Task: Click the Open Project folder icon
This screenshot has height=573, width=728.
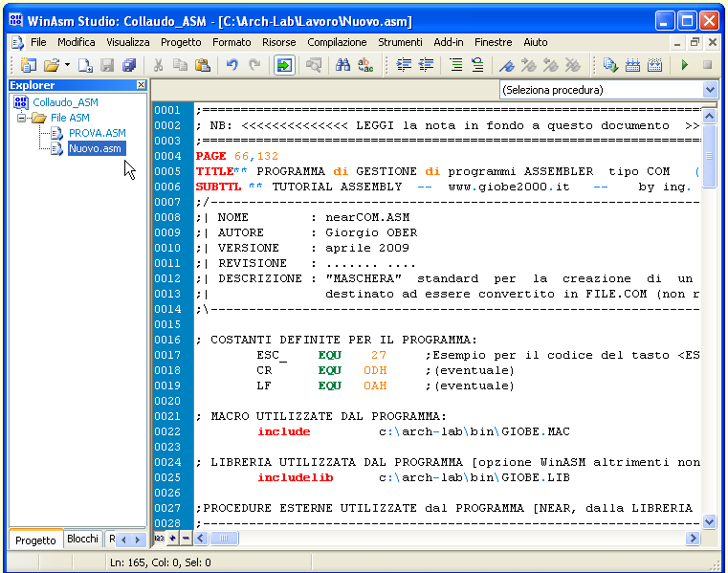Action: (x=52, y=65)
